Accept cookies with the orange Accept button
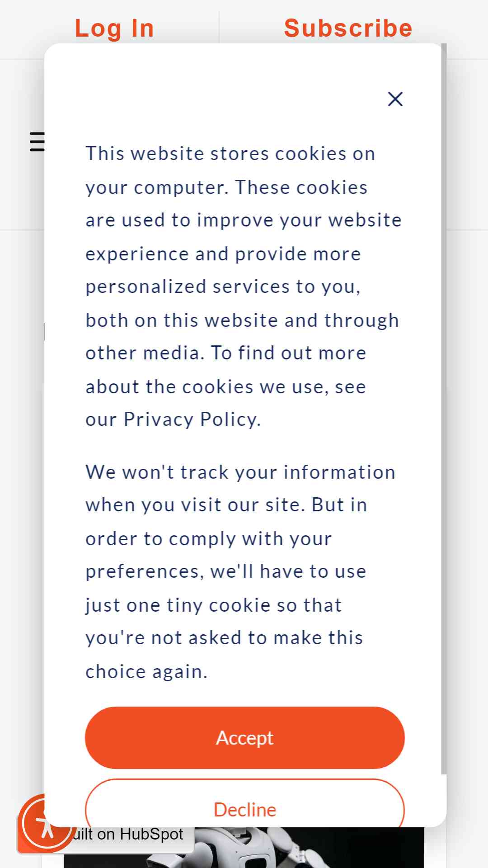This screenshot has height=868, width=488. [x=245, y=738]
